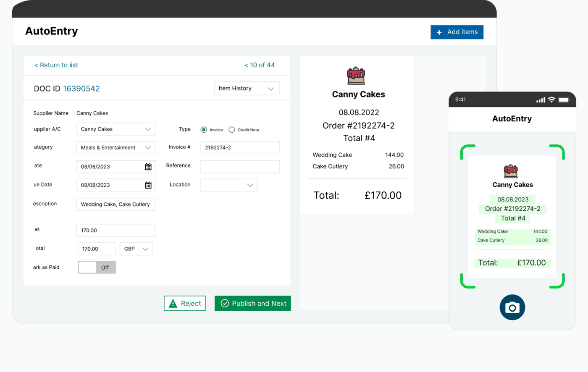Toggle the Mark as Paid switch

97,267
